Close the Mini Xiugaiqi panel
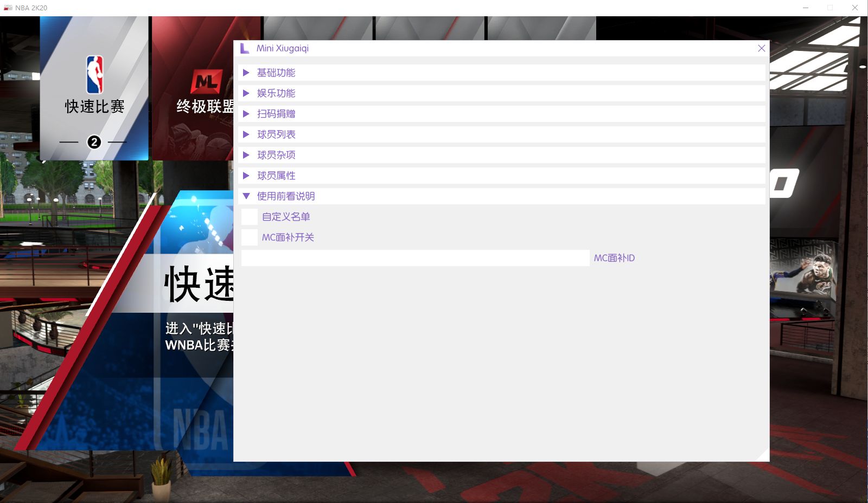The image size is (868, 503). point(761,48)
